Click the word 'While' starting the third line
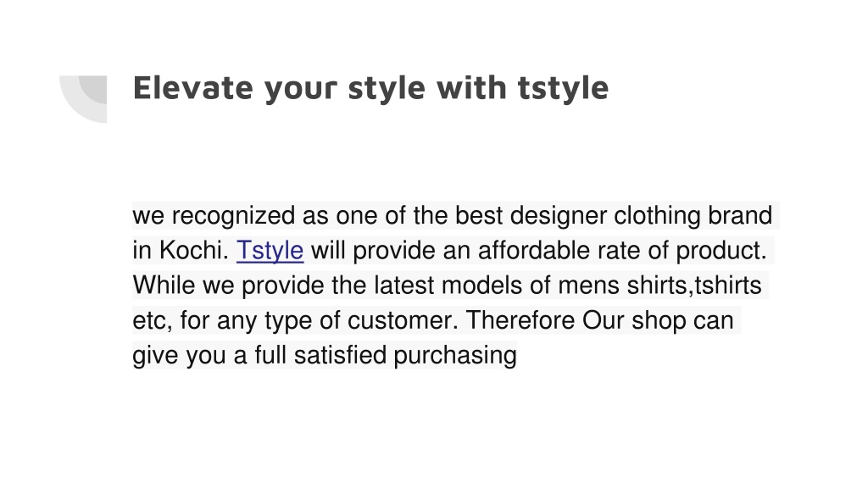This screenshot has width=868, height=488. (x=164, y=286)
